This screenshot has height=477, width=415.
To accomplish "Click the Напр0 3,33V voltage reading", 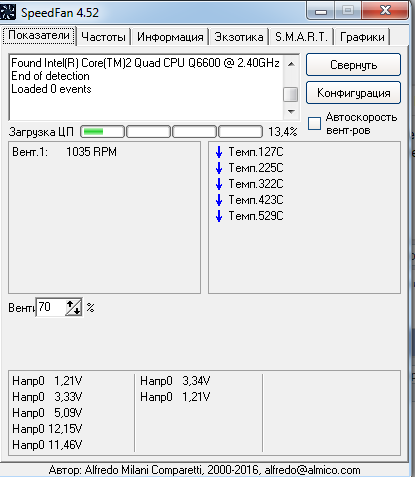I will point(47,397).
